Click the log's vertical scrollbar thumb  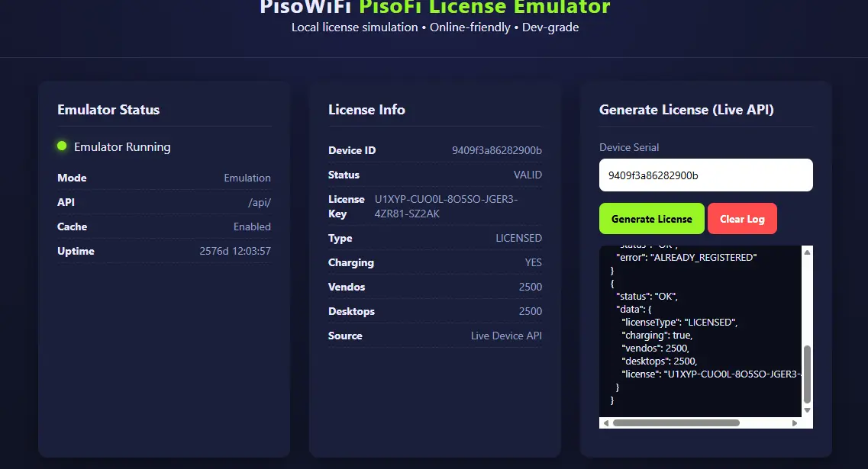(807, 374)
